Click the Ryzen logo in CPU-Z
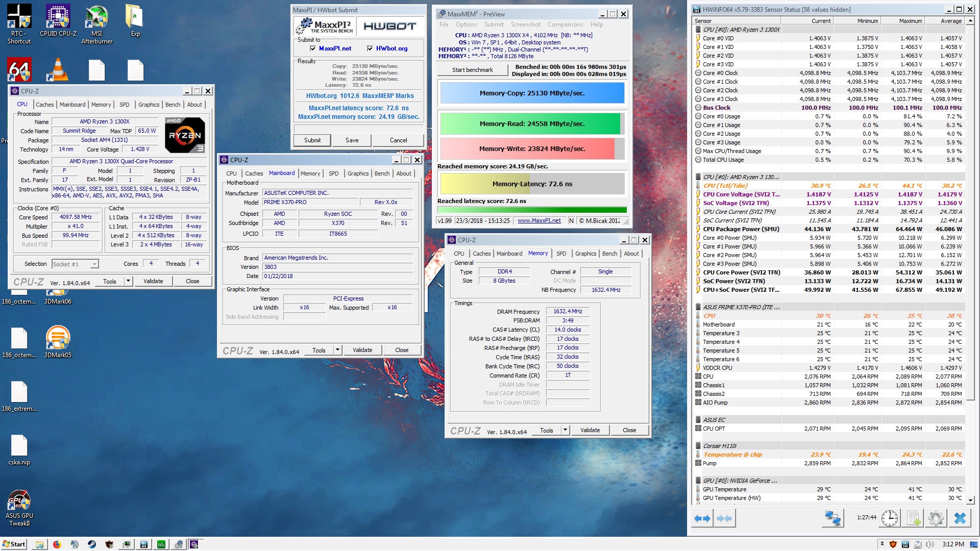 click(x=185, y=135)
